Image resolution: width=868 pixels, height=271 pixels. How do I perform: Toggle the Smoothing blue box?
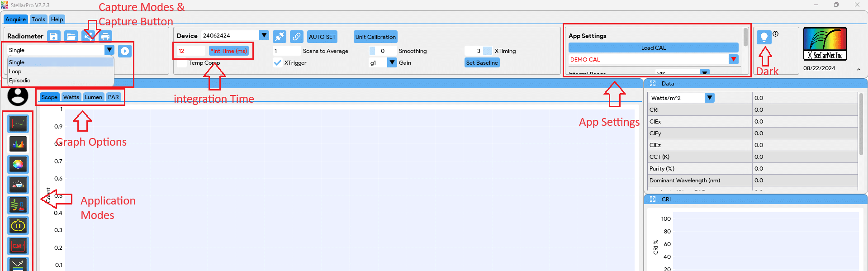click(372, 51)
